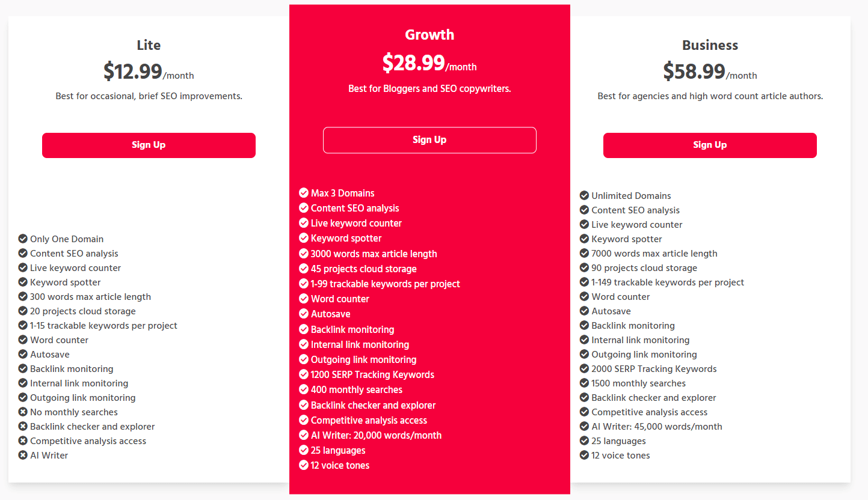Click the checkmark next to AI Writer: 20,000 words/month
Image resolution: width=868 pixels, height=500 pixels.
coord(303,435)
